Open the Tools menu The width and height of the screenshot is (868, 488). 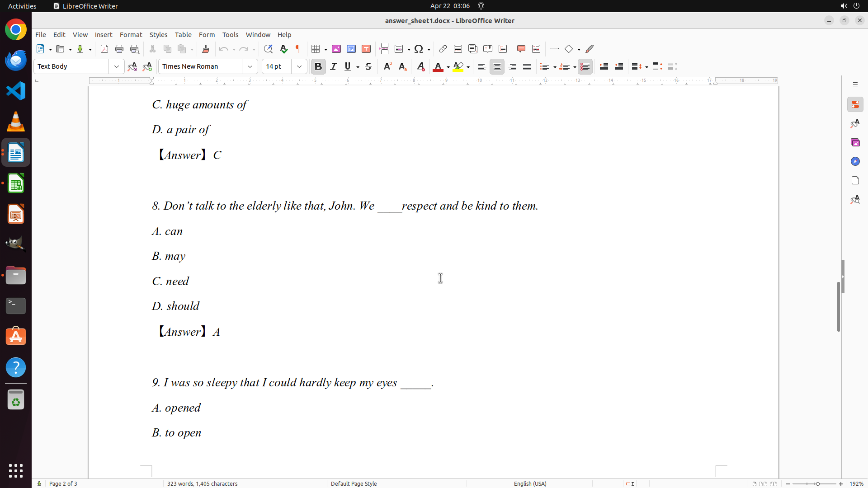[x=230, y=35]
